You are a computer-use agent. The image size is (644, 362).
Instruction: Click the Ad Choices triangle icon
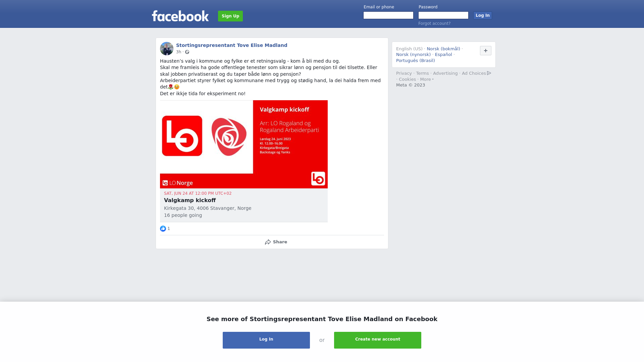click(489, 73)
